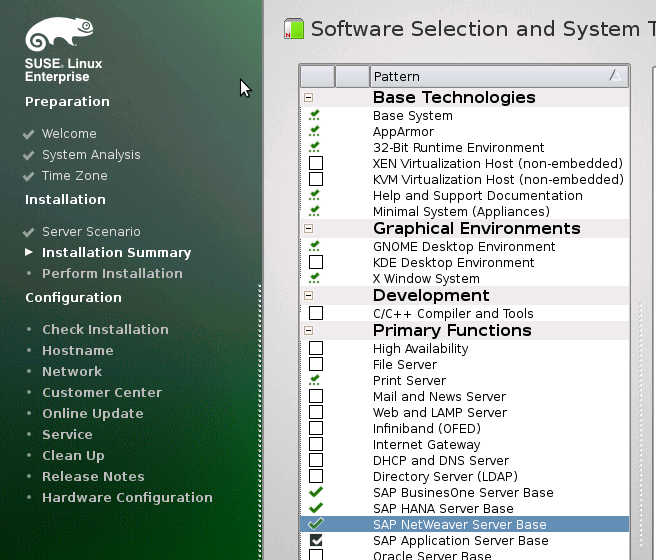This screenshot has width=656, height=560.
Task: Click Time Zone step in sidebar
Action: (74, 176)
